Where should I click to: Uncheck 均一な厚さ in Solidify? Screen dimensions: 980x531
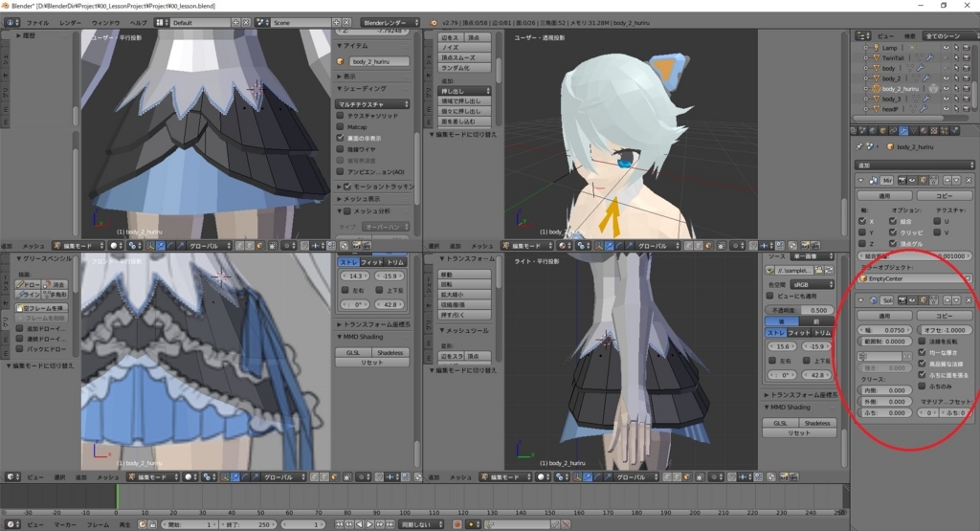922,352
